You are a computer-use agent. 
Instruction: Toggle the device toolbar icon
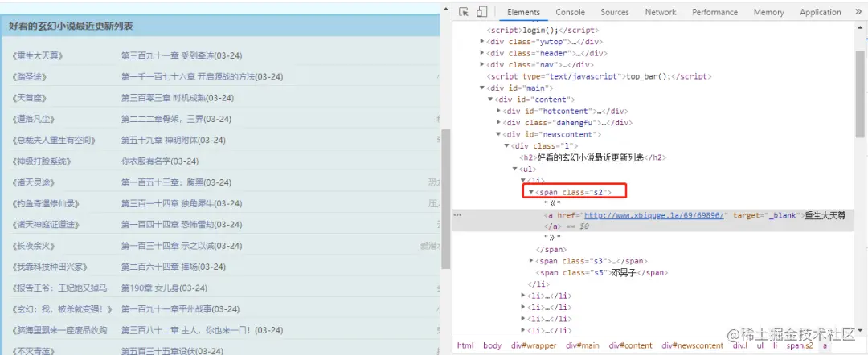tap(481, 11)
